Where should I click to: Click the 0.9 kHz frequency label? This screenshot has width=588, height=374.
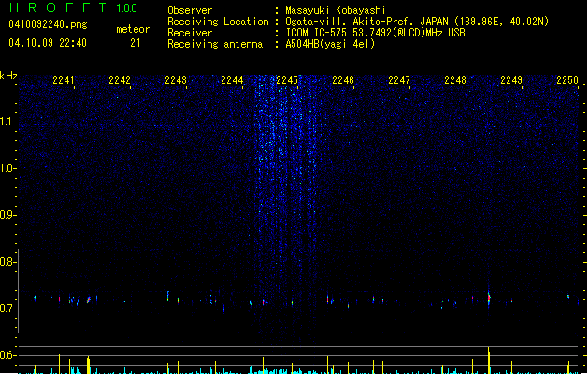coord(7,215)
